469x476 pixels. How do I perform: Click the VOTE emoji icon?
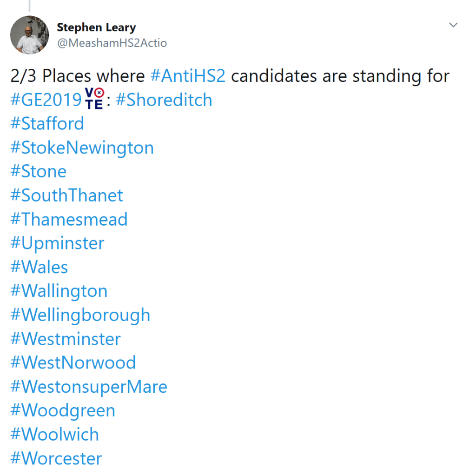point(95,100)
